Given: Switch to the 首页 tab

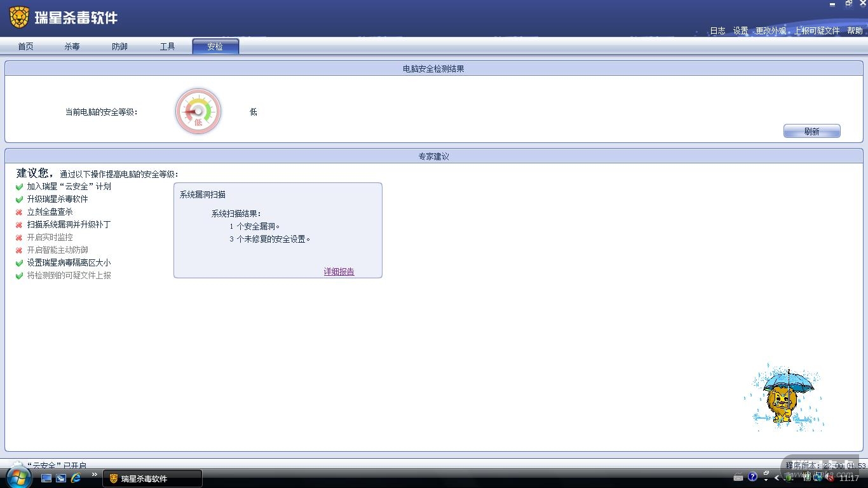Looking at the screenshot, I should pyautogui.click(x=26, y=46).
